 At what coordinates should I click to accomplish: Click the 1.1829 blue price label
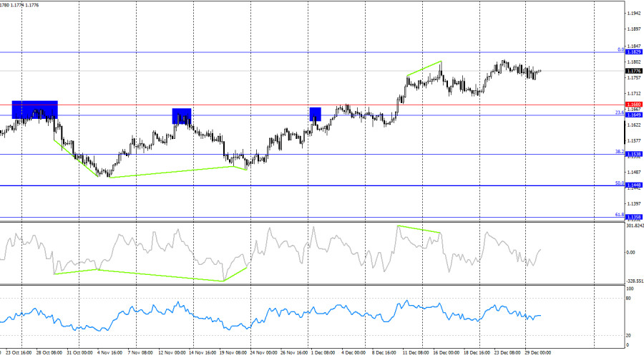tap(633, 52)
